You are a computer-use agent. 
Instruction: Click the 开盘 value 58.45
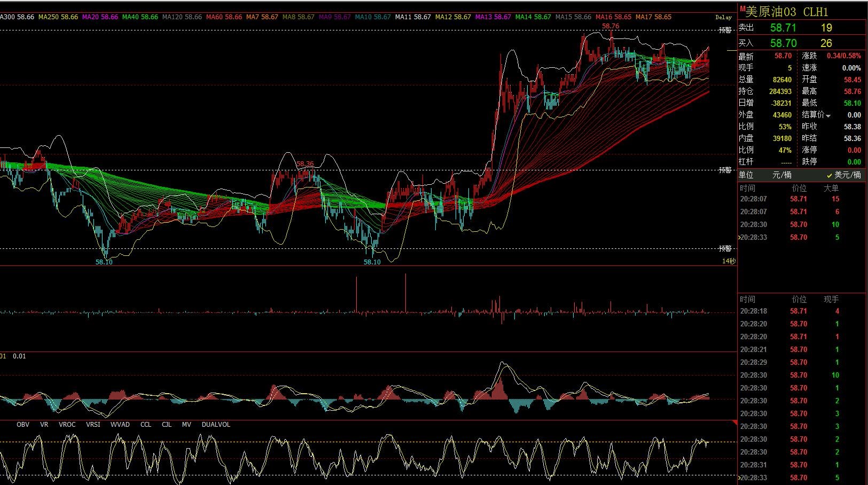click(x=853, y=80)
